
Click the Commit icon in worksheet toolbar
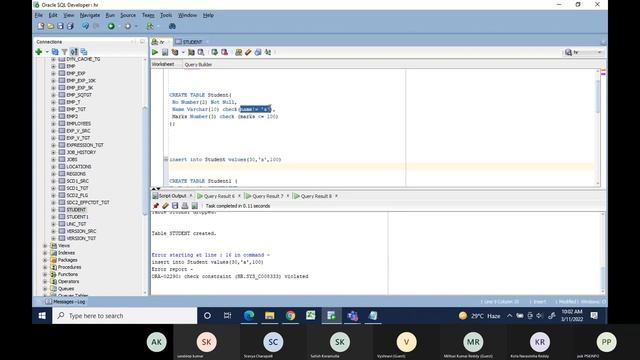point(214,52)
